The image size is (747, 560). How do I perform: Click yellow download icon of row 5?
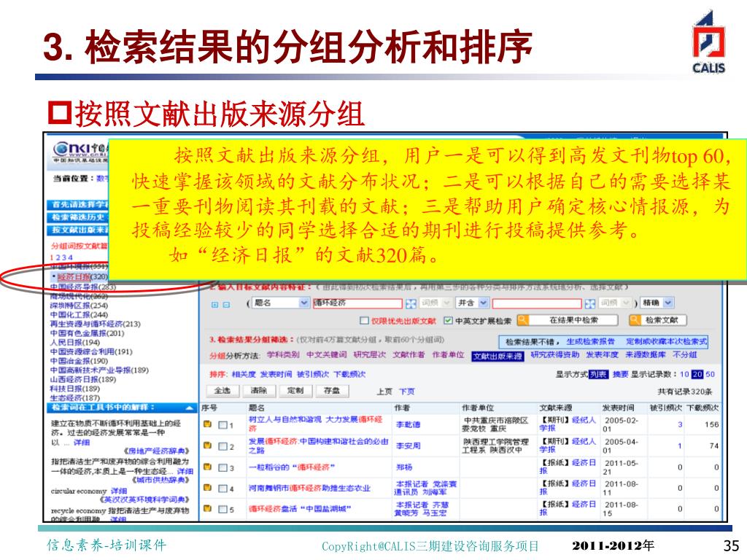207,508
